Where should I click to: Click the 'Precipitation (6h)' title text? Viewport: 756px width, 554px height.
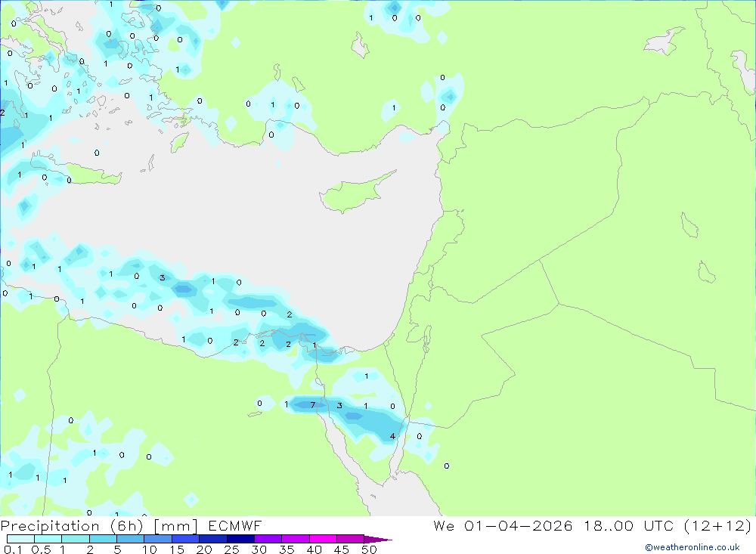point(72,526)
